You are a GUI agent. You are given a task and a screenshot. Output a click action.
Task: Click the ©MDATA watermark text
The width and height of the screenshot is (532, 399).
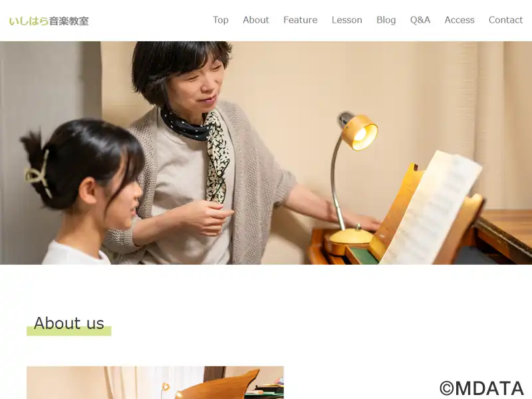[481, 388]
